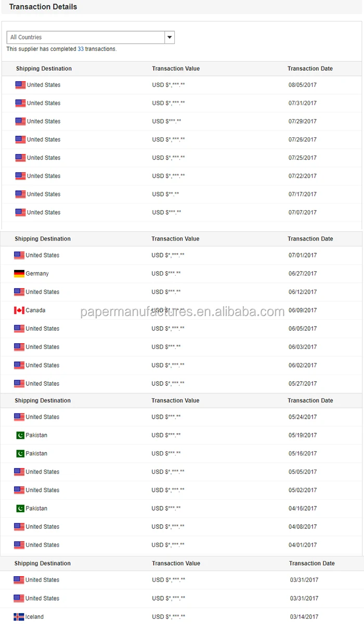Image resolution: width=364 pixels, height=624 pixels.
Task: Click the 06/27/2017 transaction date
Action: click(303, 274)
